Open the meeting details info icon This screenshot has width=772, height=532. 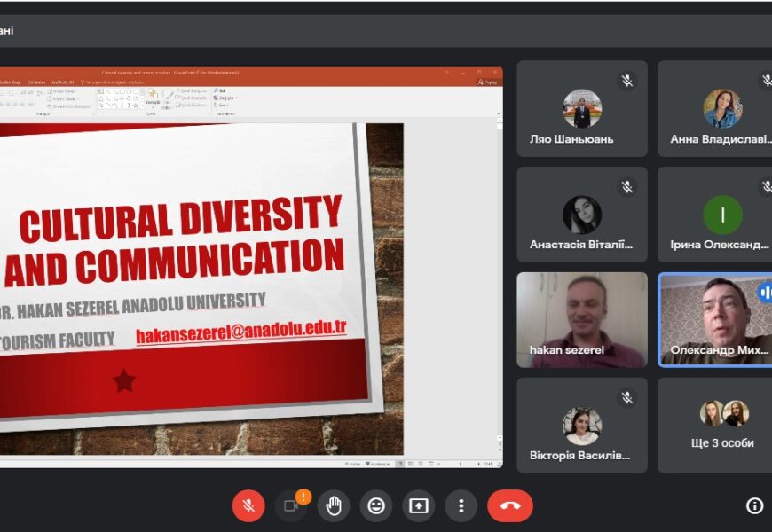[754, 505]
